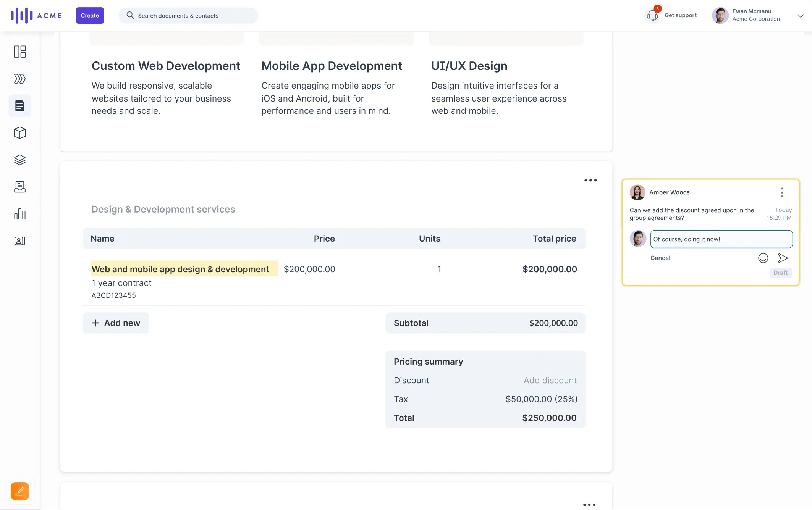Click the Create button
Screen dimensions: 812x510
point(89,15)
